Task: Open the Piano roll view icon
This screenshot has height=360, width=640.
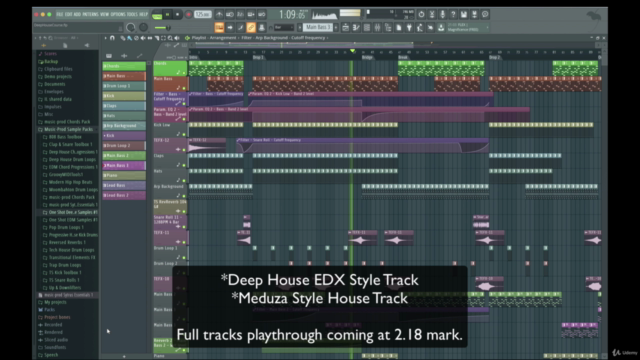Action: click(356, 28)
